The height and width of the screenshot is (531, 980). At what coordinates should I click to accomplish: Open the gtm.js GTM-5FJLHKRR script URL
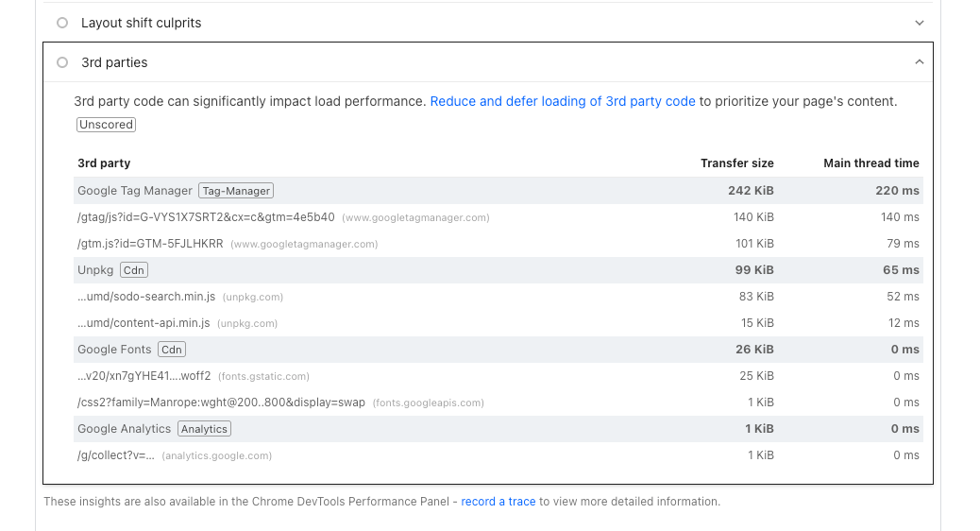point(150,244)
